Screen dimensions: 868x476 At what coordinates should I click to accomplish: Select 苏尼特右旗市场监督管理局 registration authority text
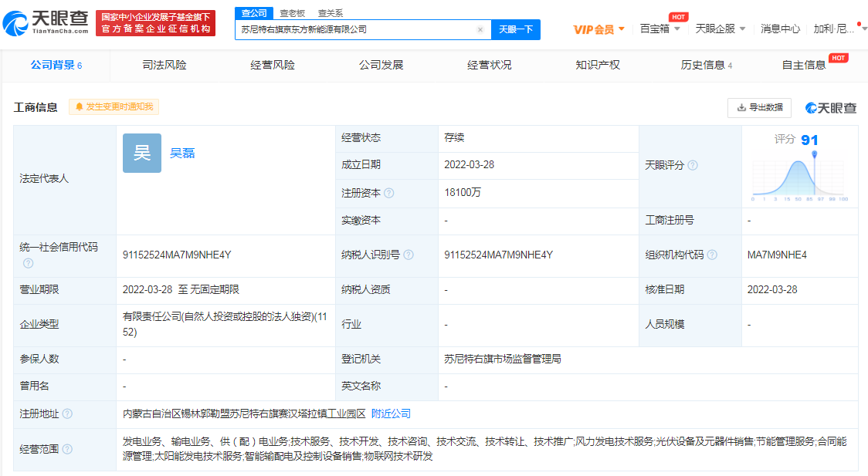click(x=502, y=360)
